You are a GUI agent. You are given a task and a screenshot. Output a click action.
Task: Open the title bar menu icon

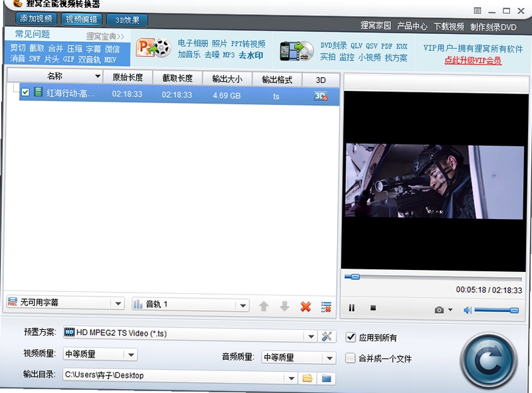pos(477,11)
